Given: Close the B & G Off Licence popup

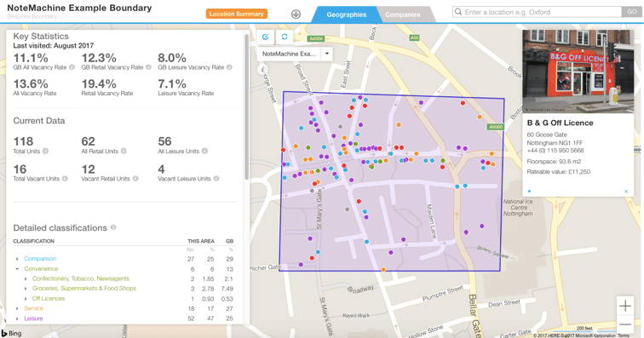Looking at the screenshot, I should (x=626, y=192).
